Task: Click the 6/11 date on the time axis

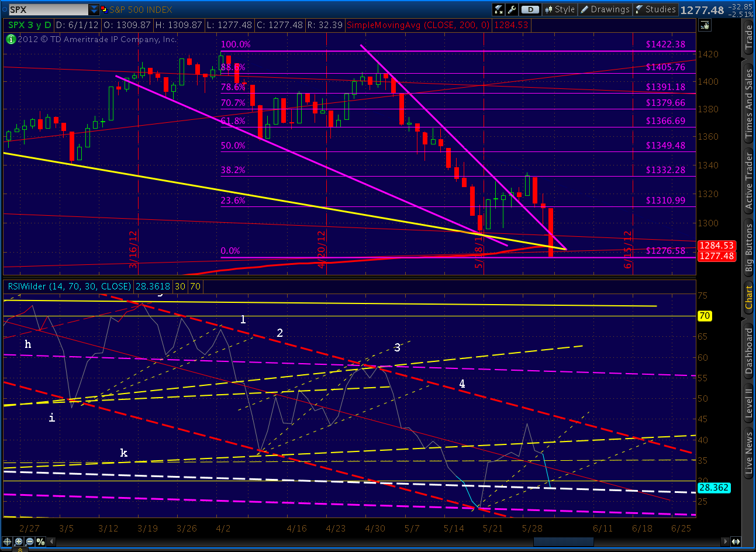Action: pos(603,528)
